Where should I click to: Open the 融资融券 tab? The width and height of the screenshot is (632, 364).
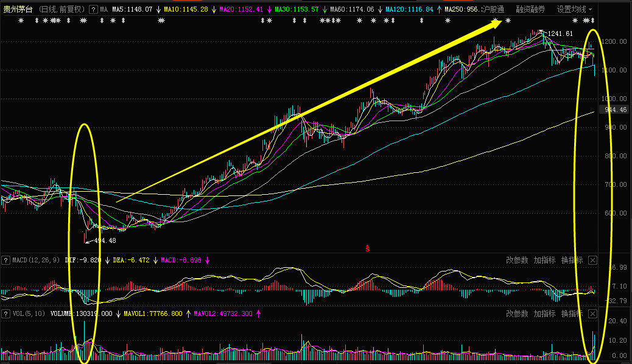coord(530,9)
